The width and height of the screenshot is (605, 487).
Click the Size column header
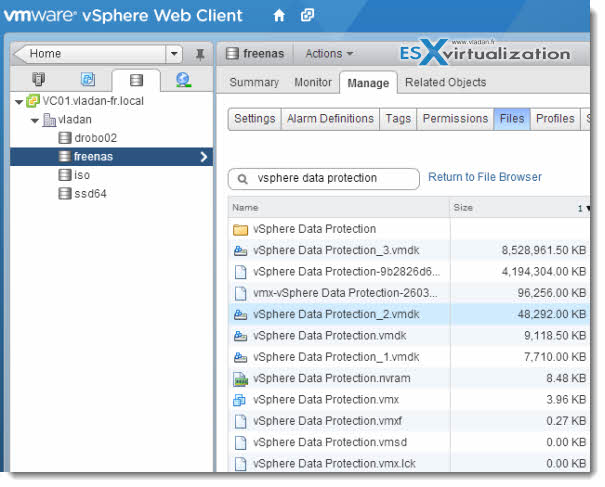pos(519,208)
